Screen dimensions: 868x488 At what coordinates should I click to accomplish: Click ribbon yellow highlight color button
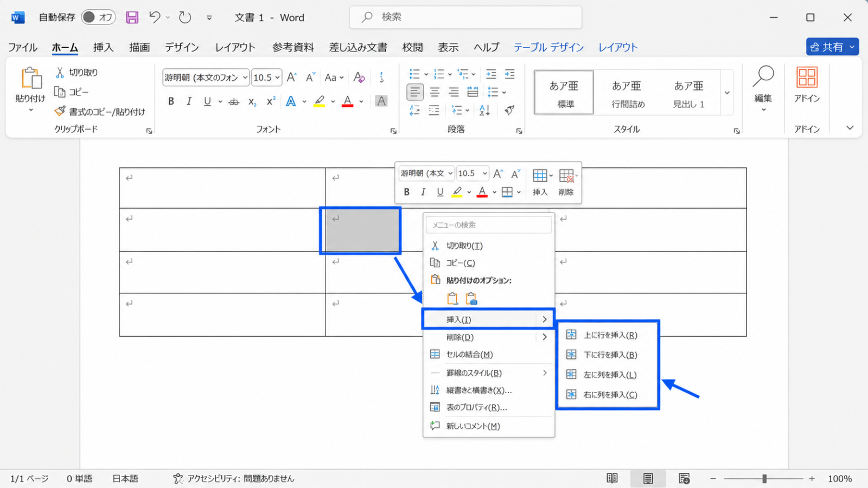[x=319, y=101]
